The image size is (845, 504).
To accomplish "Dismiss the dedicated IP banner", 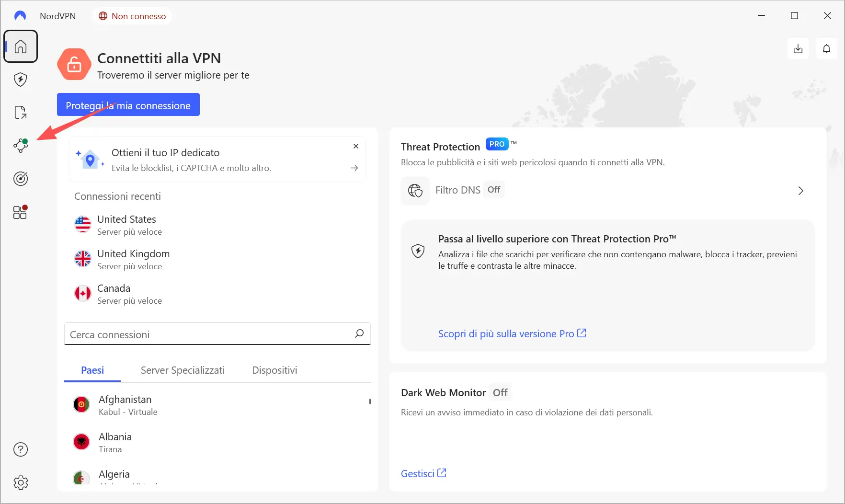I will pyautogui.click(x=356, y=146).
